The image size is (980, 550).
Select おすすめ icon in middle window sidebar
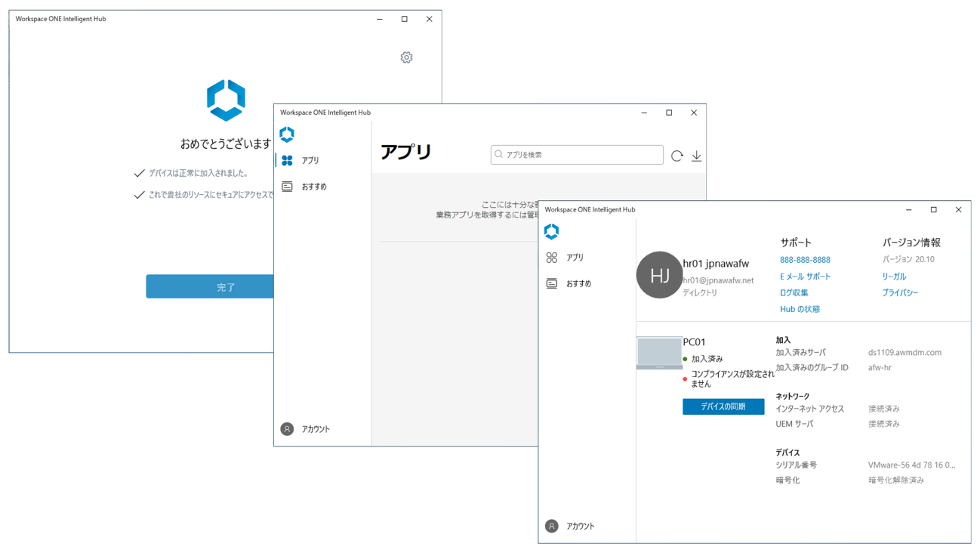click(x=287, y=186)
